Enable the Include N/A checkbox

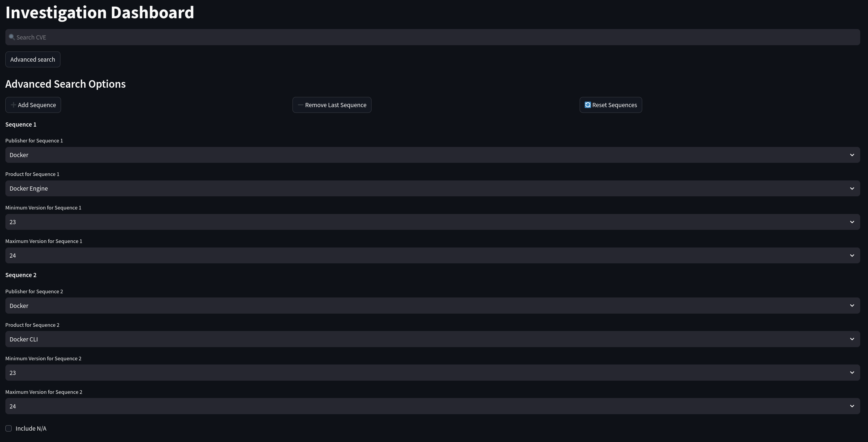point(9,429)
